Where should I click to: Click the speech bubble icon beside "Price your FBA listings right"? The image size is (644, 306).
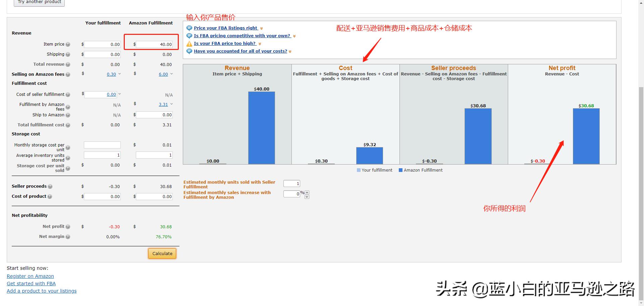189,28
